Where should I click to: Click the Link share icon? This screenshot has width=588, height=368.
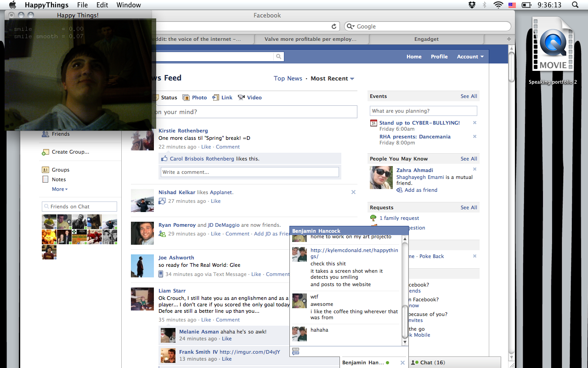pyautogui.click(x=215, y=98)
